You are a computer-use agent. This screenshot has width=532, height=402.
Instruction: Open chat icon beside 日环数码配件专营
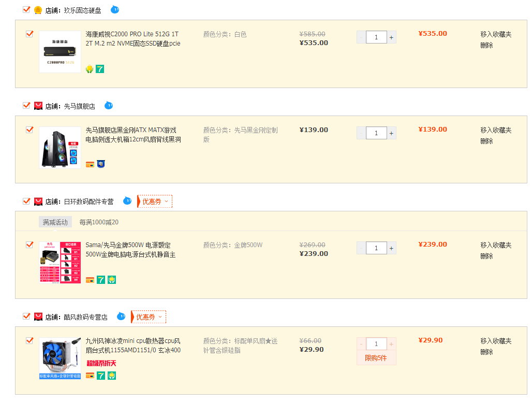point(127,200)
